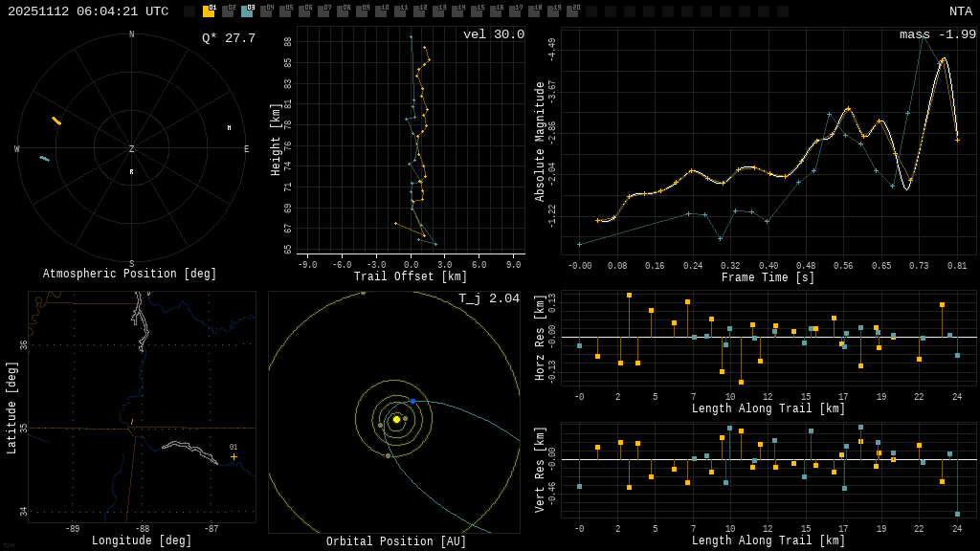Click the teal meteor track on polar plot

[44, 158]
